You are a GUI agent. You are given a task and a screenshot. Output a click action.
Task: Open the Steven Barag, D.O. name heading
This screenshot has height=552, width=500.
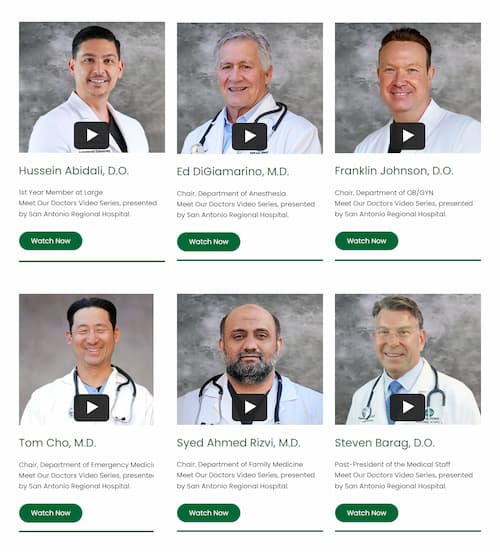(385, 443)
